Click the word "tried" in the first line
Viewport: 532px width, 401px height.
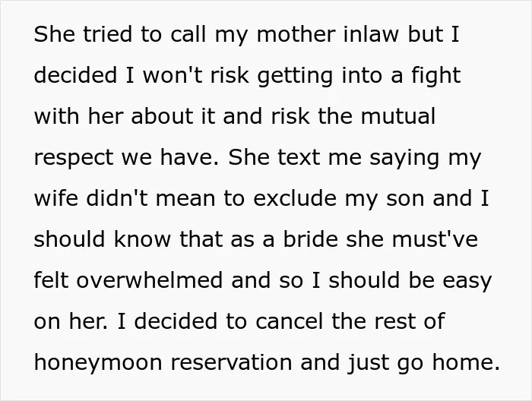point(108,34)
